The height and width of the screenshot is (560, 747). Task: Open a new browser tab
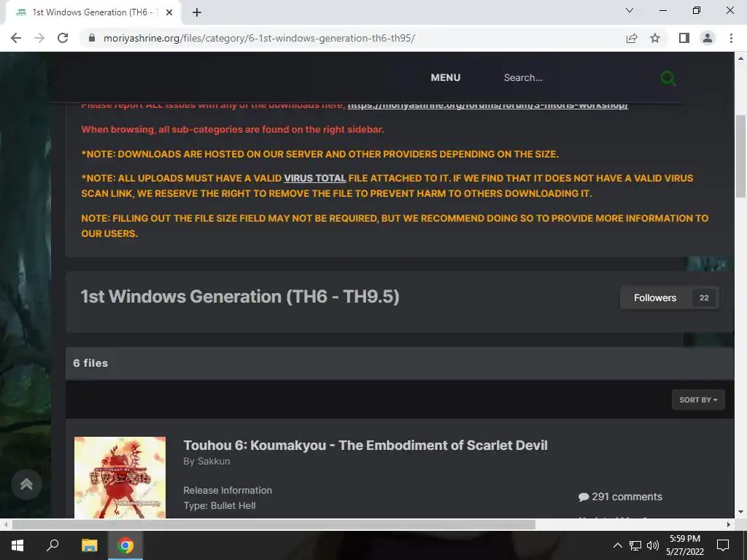click(197, 12)
